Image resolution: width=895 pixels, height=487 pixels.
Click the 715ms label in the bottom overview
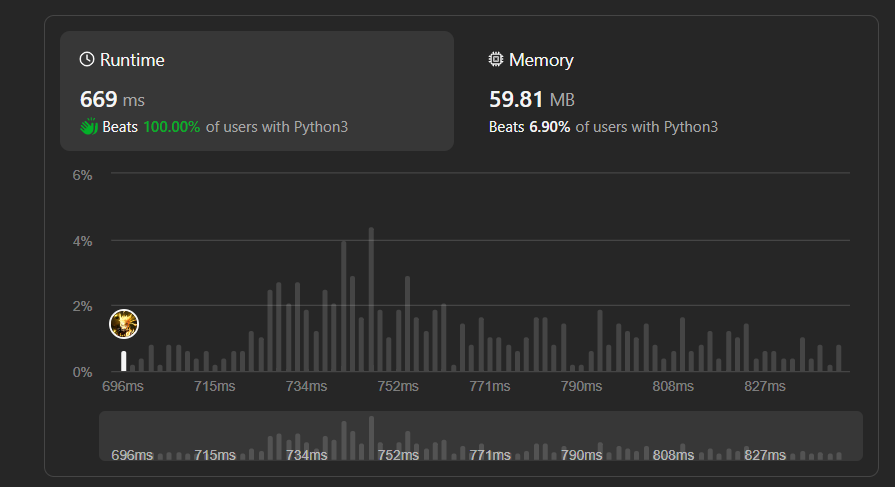point(215,455)
